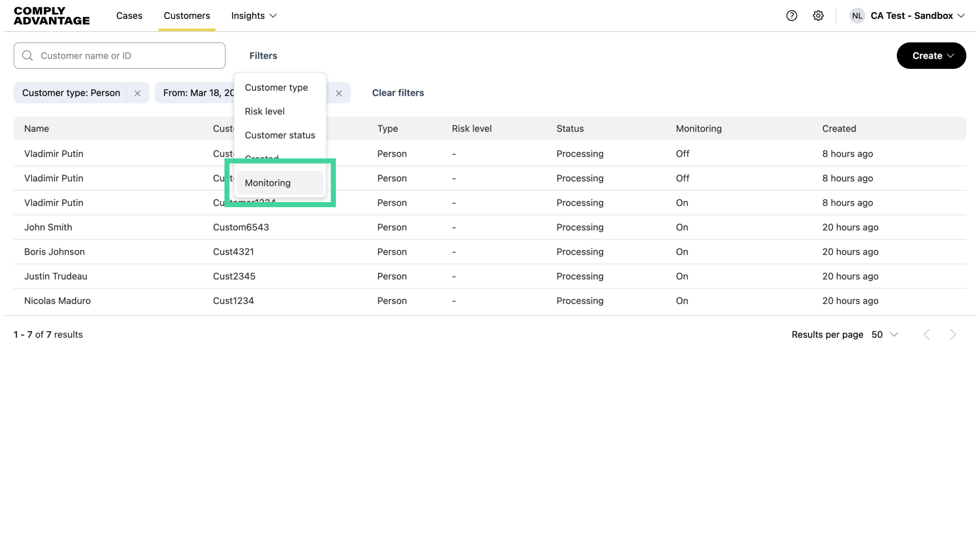Click the Filters button
The height and width of the screenshot is (551, 980).
coord(263,56)
